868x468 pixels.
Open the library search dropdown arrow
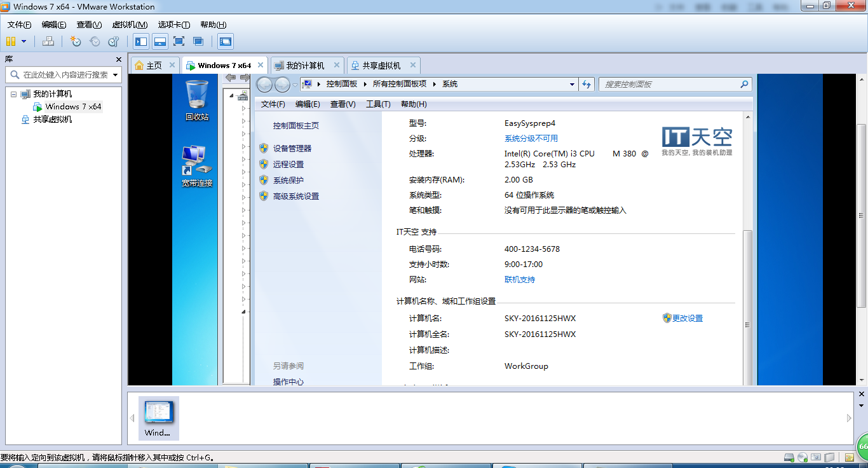click(x=116, y=75)
